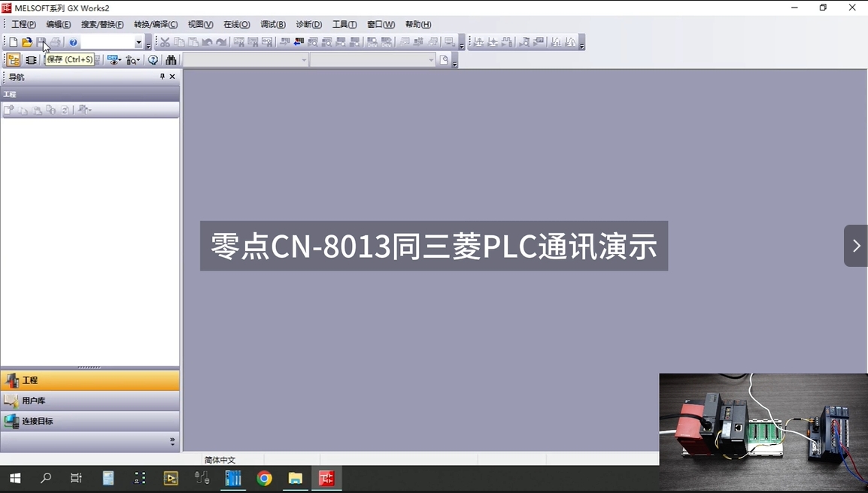Expand the sort options dropdown in project toolbar

[84, 110]
